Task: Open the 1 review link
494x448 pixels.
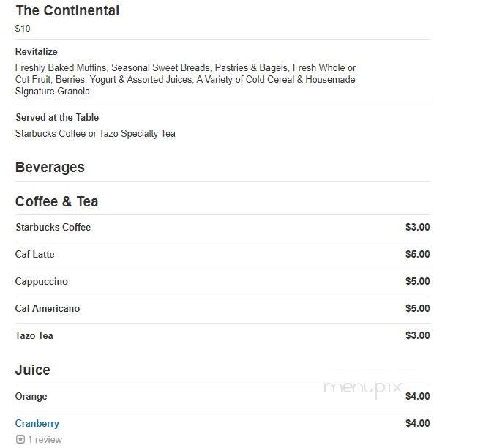Action: click(x=45, y=439)
